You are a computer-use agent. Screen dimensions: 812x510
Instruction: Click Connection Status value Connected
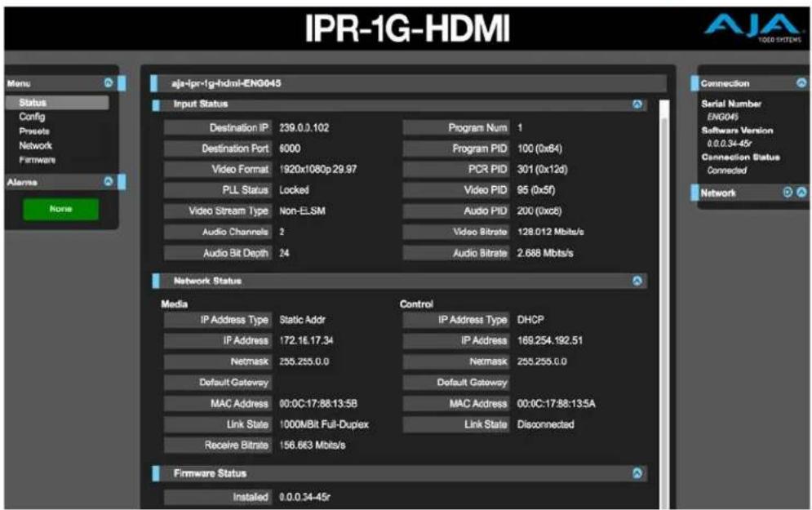click(726, 171)
